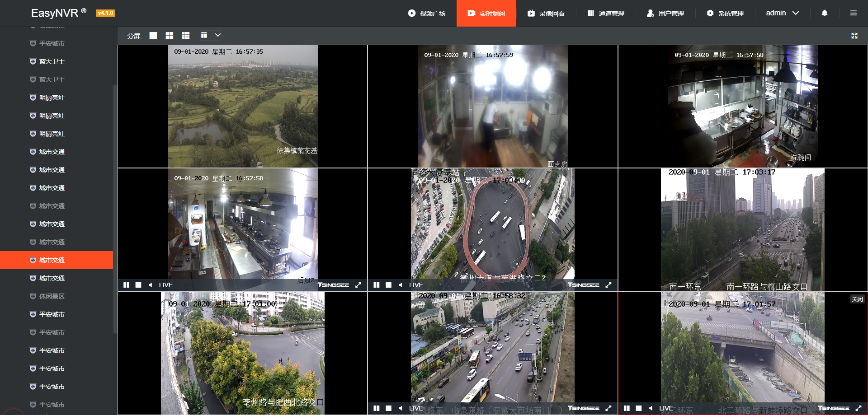The image size is (868, 415).
Task: Stop the 北二环路与新蚌埠路交口 video
Action: [638, 408]
